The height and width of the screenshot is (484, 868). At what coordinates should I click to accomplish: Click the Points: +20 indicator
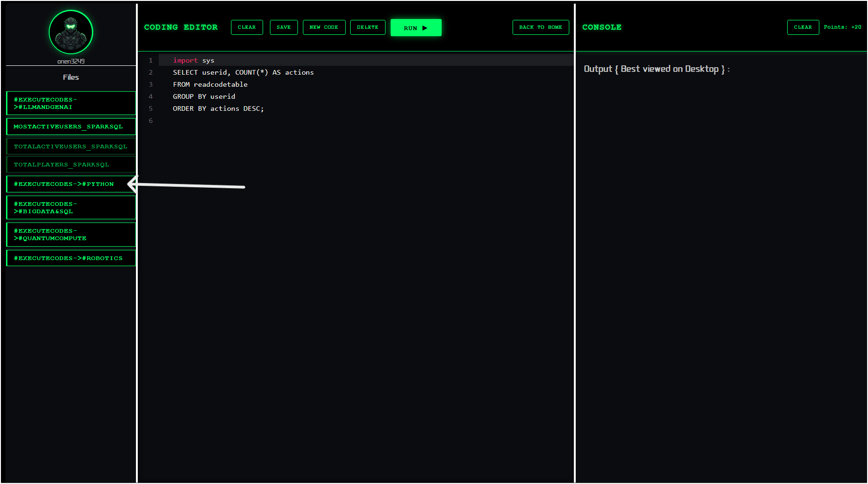coord(842,27)
